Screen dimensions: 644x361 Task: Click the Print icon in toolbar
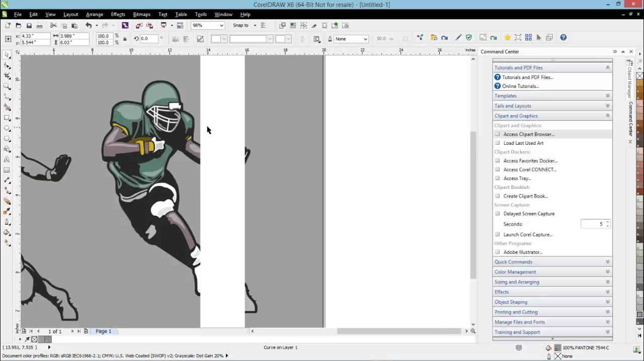click(39, 25)
